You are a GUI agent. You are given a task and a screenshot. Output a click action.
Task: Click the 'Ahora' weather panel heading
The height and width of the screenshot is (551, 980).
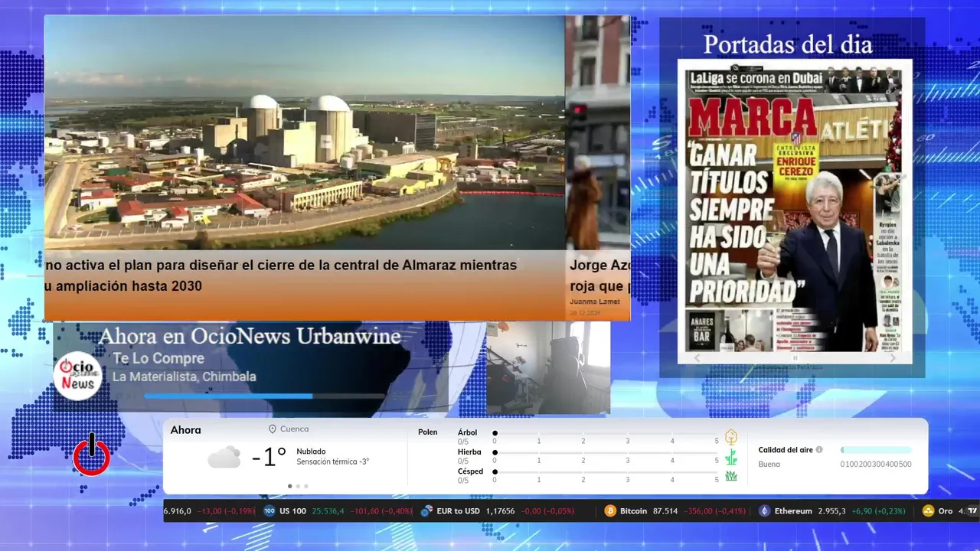(x=186, y=430)
